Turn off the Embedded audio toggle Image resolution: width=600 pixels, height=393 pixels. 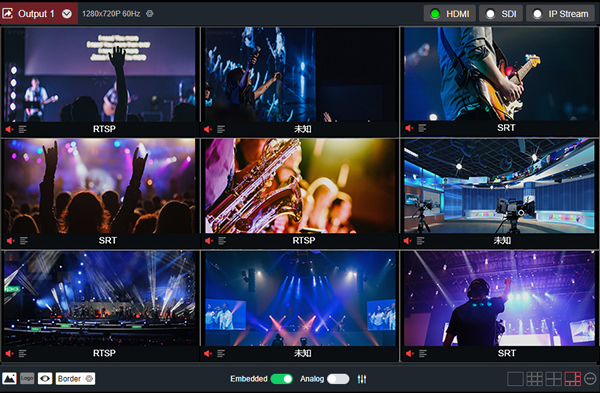pos(281,379)
